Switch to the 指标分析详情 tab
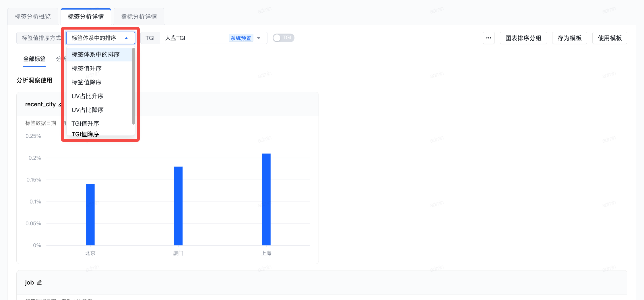Image resolution: width=644 pixels, height=300 pixels. (x=139, y=17)
